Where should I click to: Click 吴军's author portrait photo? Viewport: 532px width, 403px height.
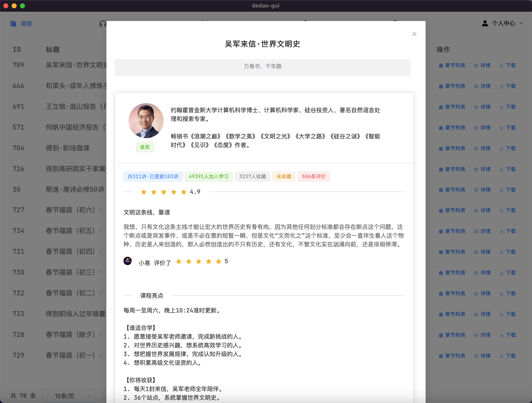point(146,121)
